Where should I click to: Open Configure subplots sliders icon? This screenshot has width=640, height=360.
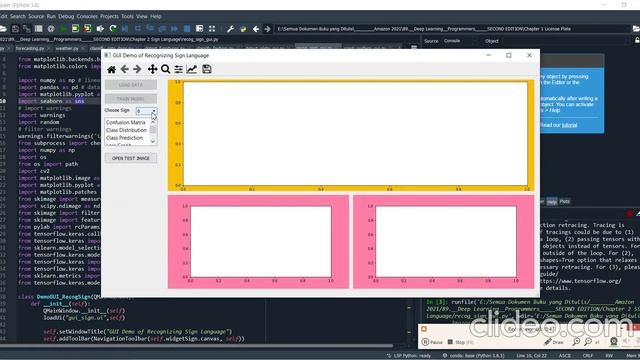click(178, 69)
